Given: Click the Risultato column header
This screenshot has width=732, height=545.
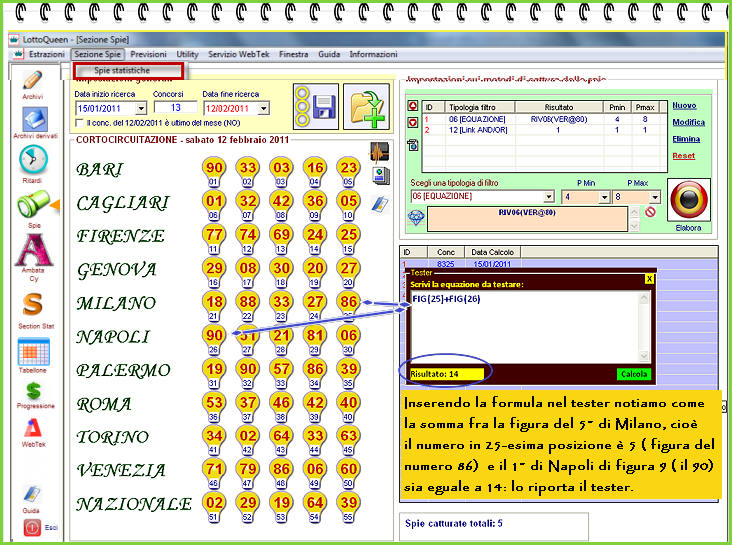Looking at the screenshot, I should pyautogui.click(x=559, y=107).
